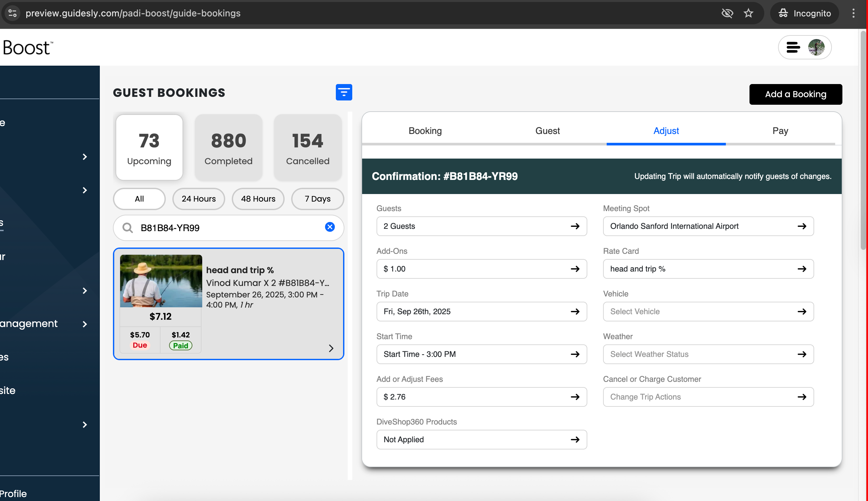Open the Select Vehicle dropdown
This screenshot has height=501, width=868.
(708, 312)
